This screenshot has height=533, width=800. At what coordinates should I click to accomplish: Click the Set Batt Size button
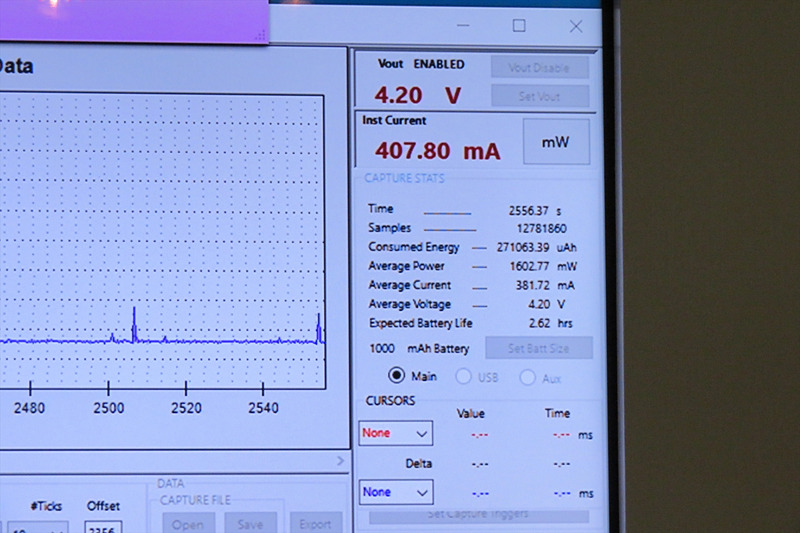coord(539,348)
